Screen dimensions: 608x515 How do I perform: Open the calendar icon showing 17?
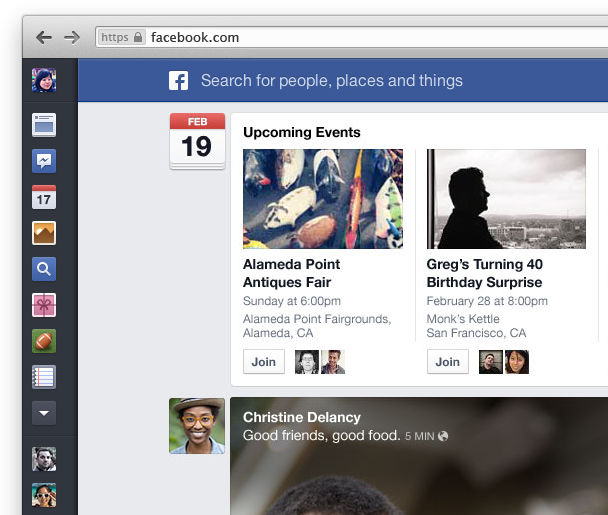tap(44, 197)
